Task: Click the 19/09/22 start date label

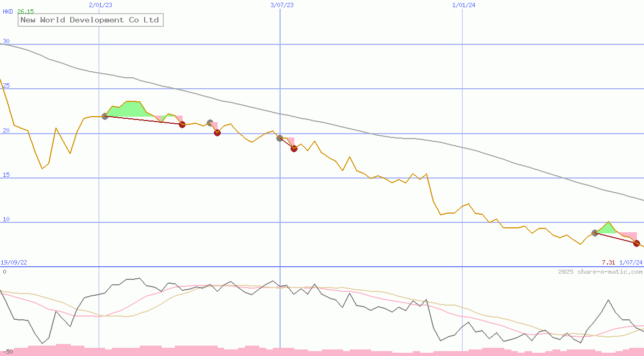Action: 14,262
